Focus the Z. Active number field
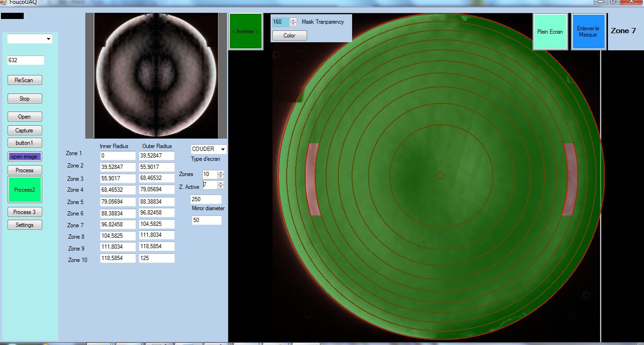 [x=210, y=185]
